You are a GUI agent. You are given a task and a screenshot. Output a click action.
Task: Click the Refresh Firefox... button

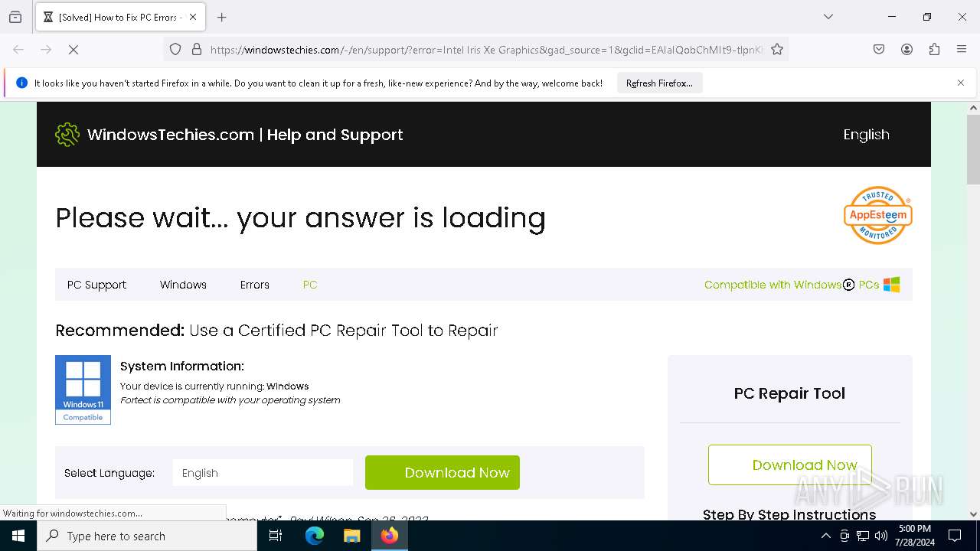(x=659, y=83)
